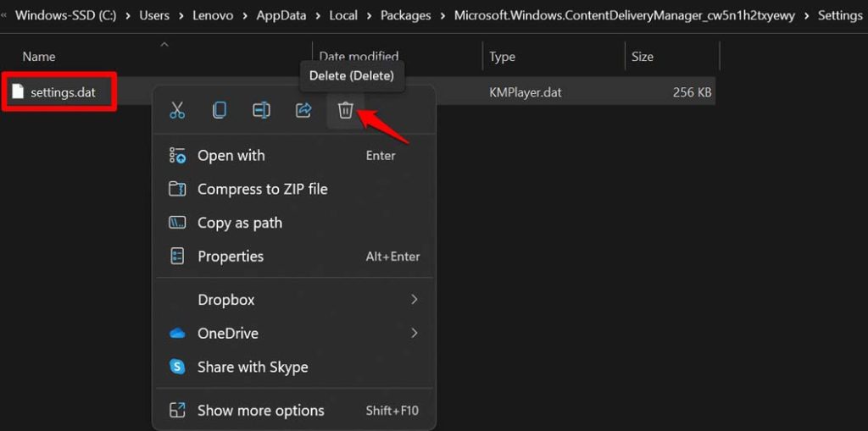Select Copy as path
The width and height of the screenshot is (868, 431).
tap(239, 223)
